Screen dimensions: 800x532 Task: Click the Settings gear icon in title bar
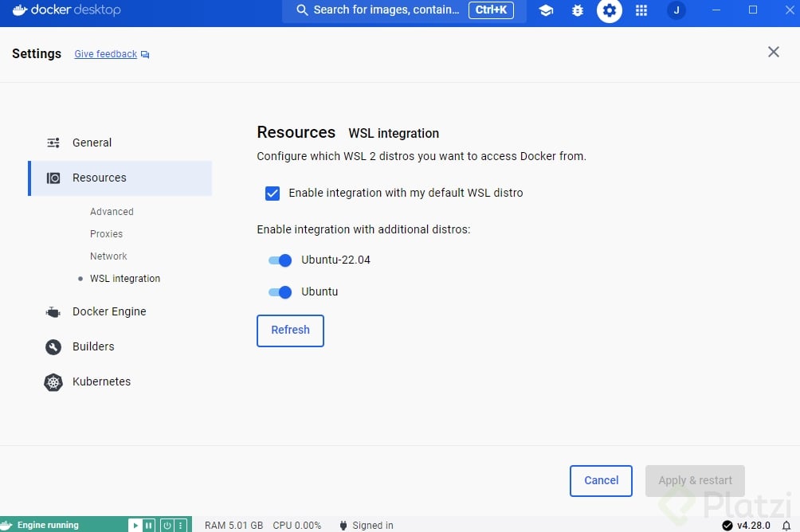pyautogui.click(x=610, y=10)
